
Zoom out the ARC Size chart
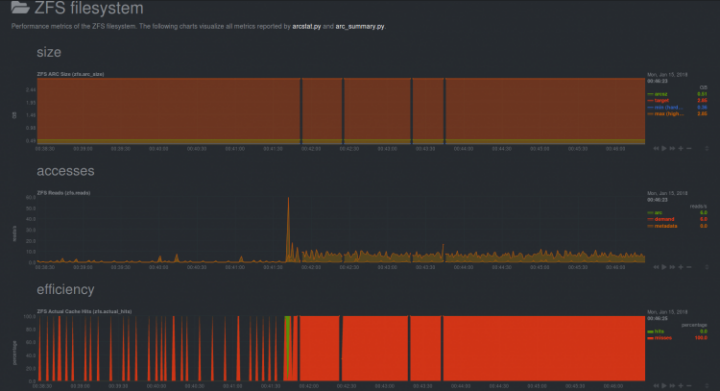pyautogui.click(x=689, y=148)
